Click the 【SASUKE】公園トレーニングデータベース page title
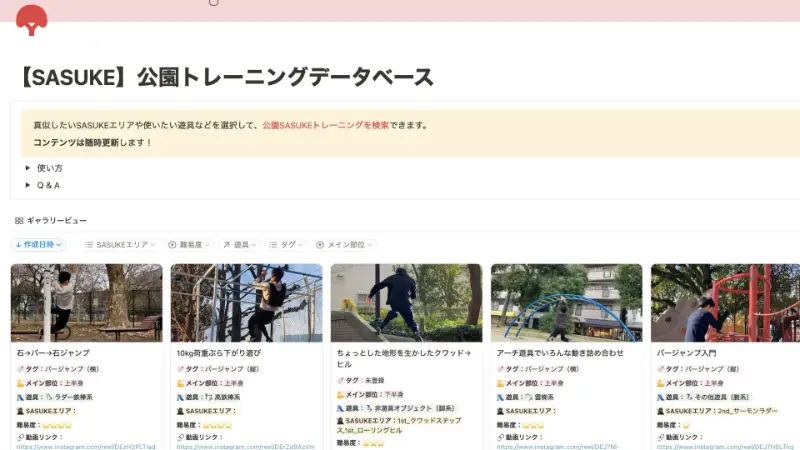The height and width of the screenshot is (450, 800). (227, 77)
